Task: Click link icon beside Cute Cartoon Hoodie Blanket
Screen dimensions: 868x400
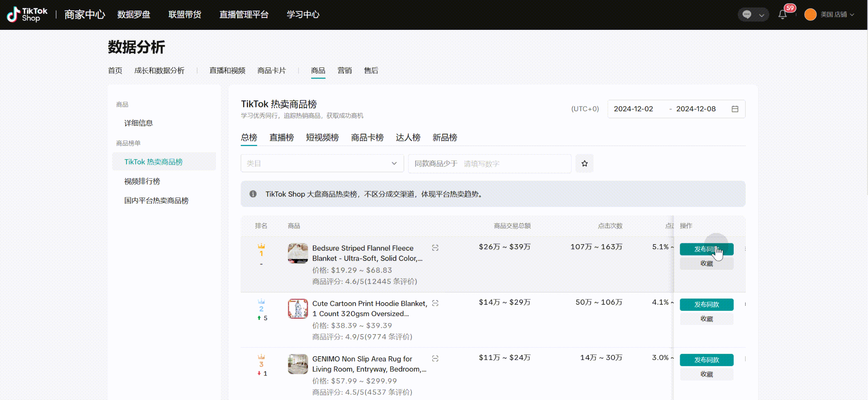Action: (435, 303)
